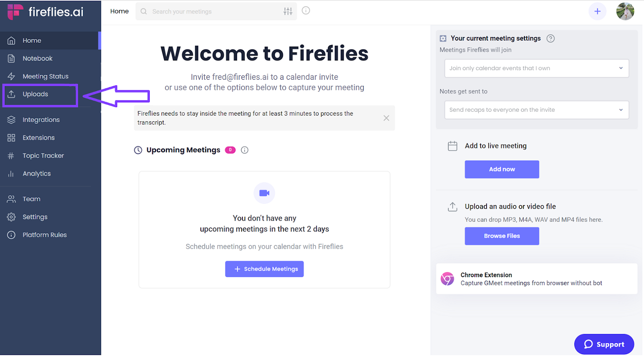Viewport: 644px width, 359px height.
Task: Open search filters in the meeting search bar
Action: click(287, 11)
